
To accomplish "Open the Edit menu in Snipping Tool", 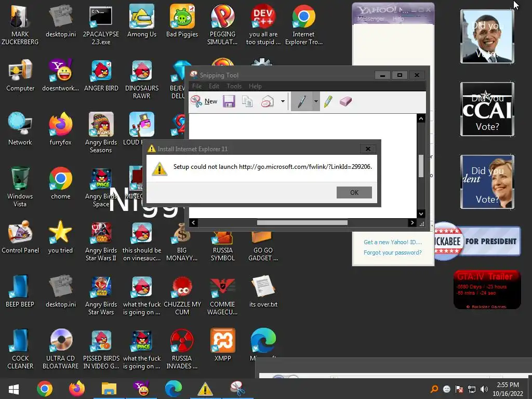I will pos(214,86).
